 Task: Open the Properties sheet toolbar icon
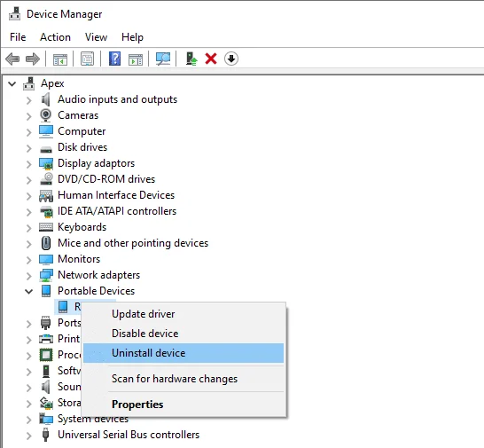[88, 59]
